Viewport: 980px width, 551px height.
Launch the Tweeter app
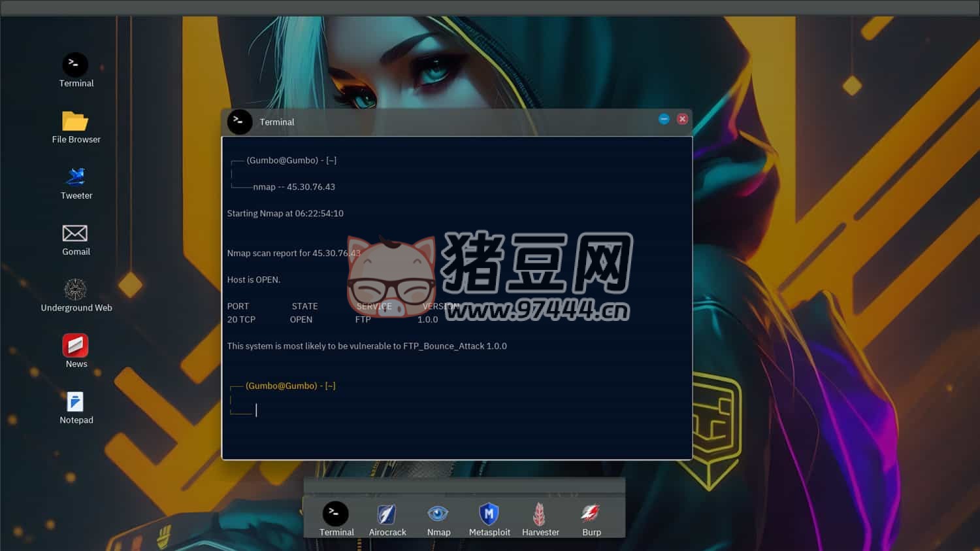click(76, 177)
